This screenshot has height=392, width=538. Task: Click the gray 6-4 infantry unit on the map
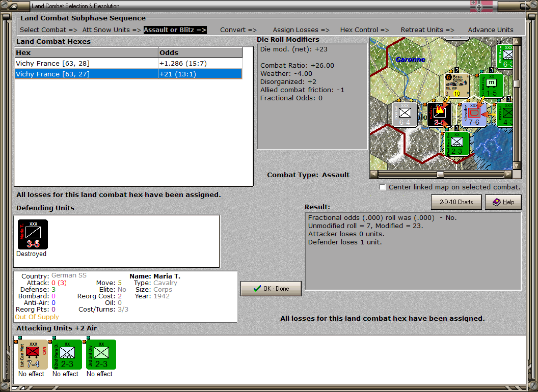(405, 115)
